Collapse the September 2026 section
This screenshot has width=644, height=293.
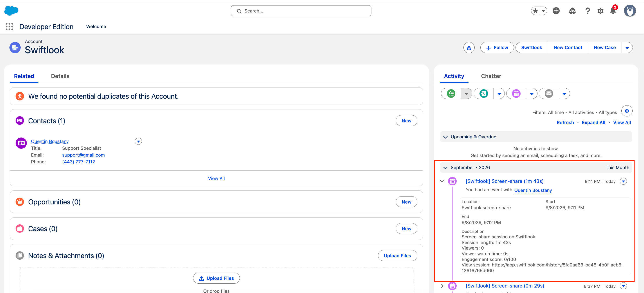point(445,168)
